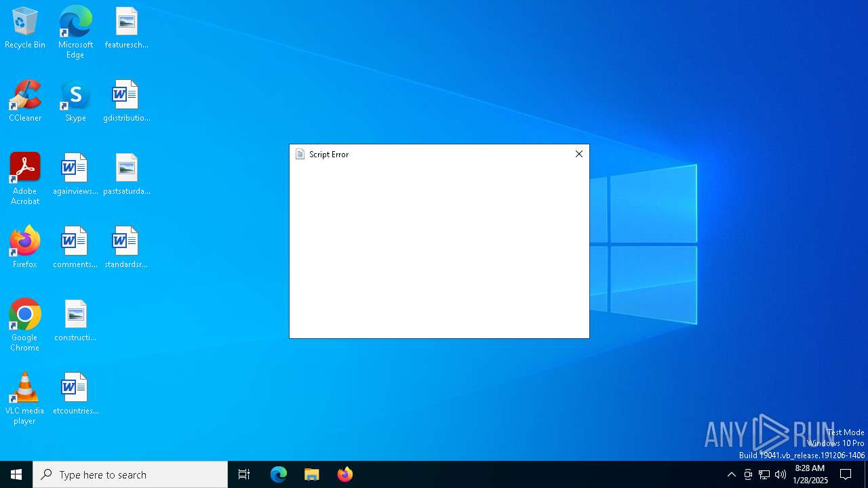Select the etcountries... Word document

[75, 394]
